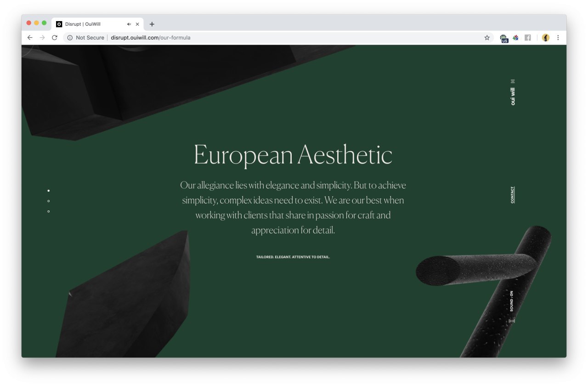Bookmark this page with the star icon

(x=487, y=38)
